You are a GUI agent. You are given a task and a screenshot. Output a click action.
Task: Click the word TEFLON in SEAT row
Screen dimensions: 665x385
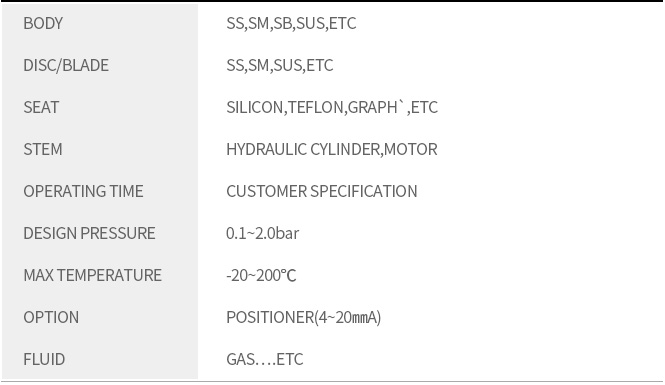point(316,107)
